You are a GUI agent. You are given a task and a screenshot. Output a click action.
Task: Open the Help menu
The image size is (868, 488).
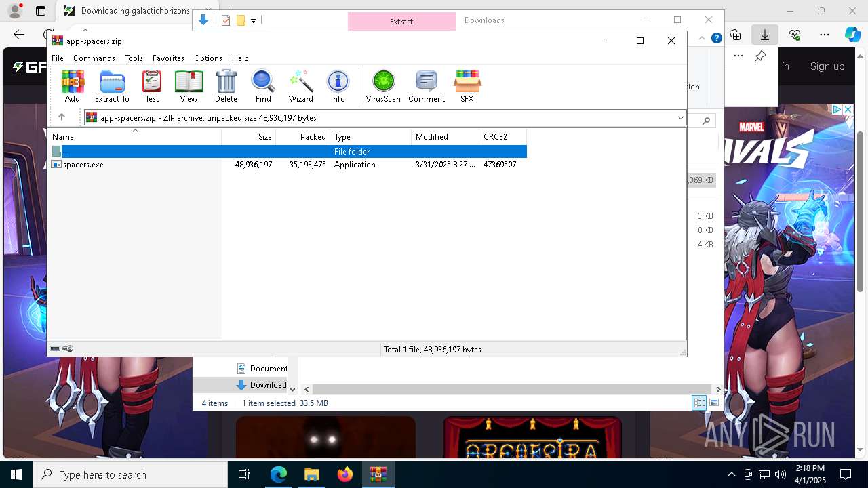[240, 58]
